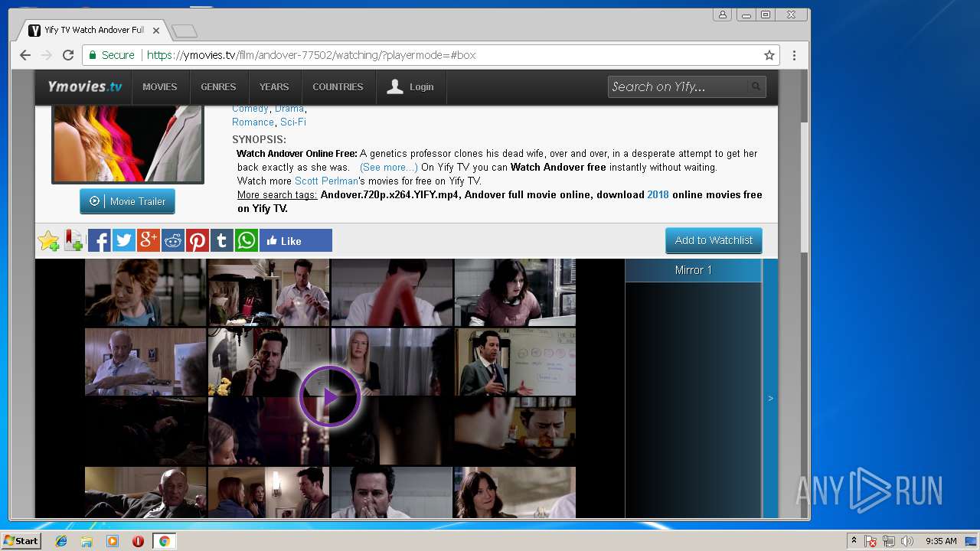
Task: Select the Mirror 1 tab
Action: 694,270
